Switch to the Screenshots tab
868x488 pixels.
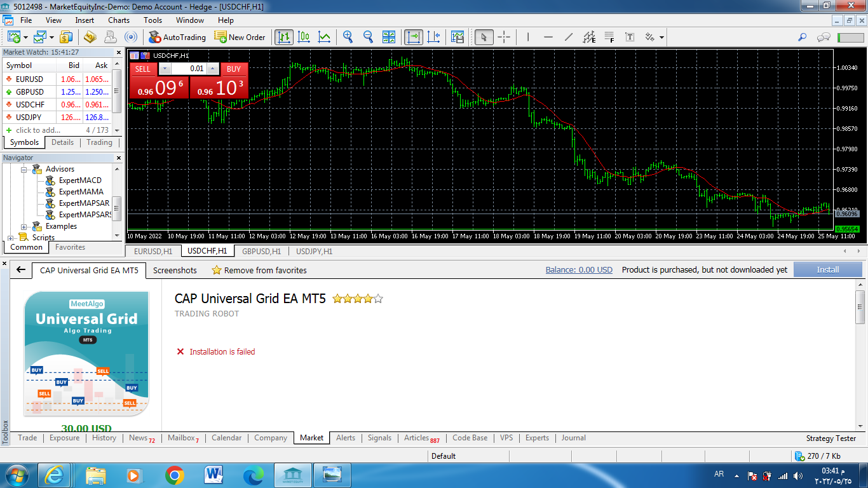pyautogui.click(x=175, y=270)
